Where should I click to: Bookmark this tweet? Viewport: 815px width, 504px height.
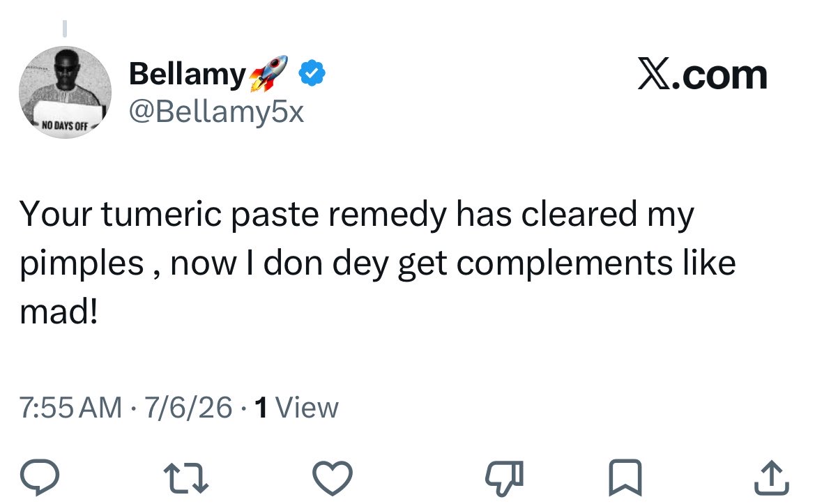[625, 478]
